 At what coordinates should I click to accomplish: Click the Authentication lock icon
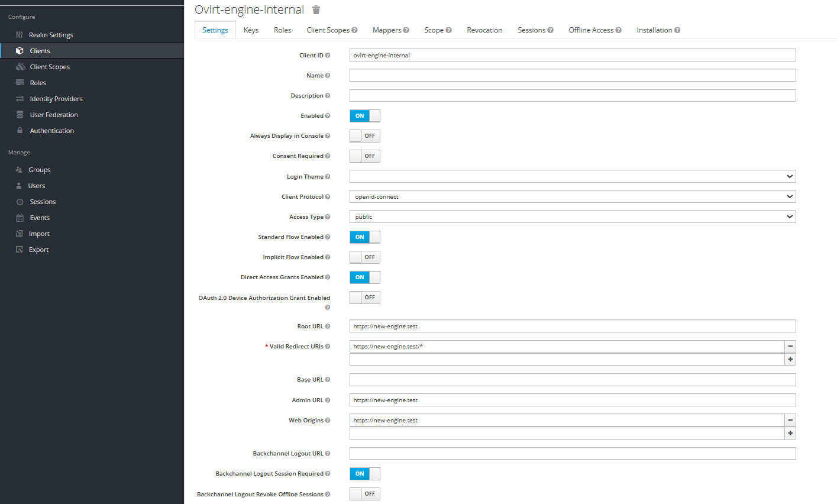tap(20, 131)
